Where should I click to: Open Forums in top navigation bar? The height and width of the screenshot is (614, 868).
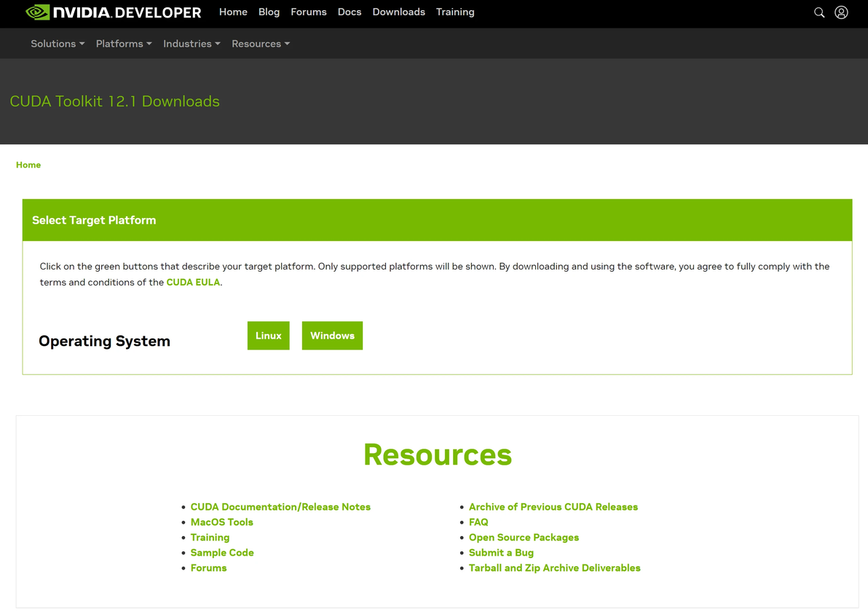point(308,12)
